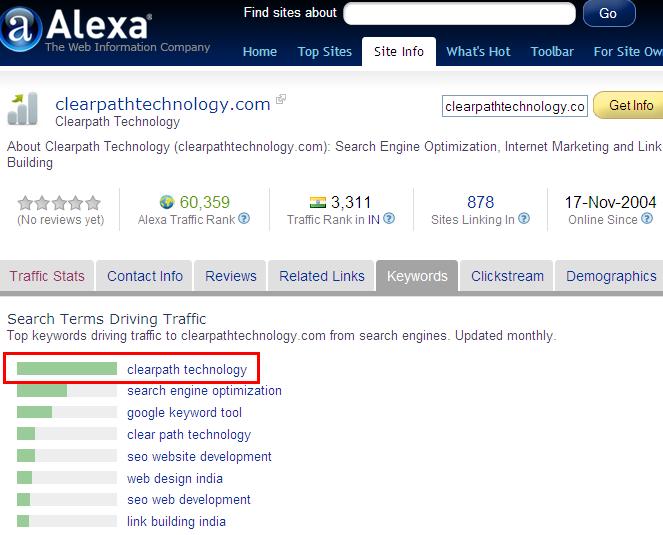This screenshot has height=535, width=663.
Task: Click the Go search button
Action: (x=609, y=13)
